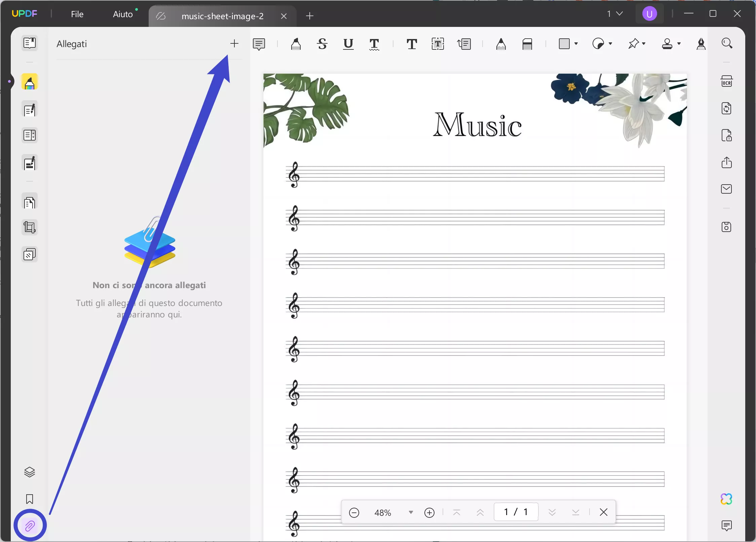756x542 pixels.
Task: Select the Strikethrough tool
Action: (322, 44)
